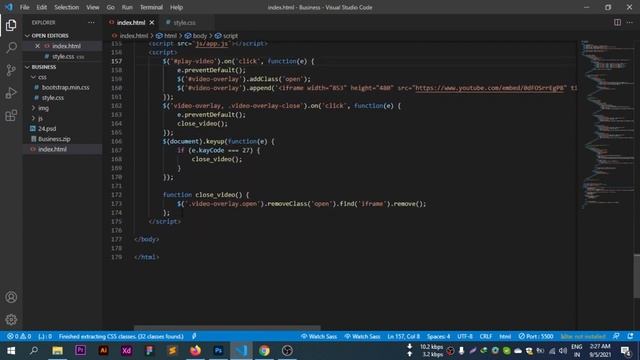The height and width of the screenshot is (360, 640).
Task: Change language mode via html status item
Action: pos(505,336)
